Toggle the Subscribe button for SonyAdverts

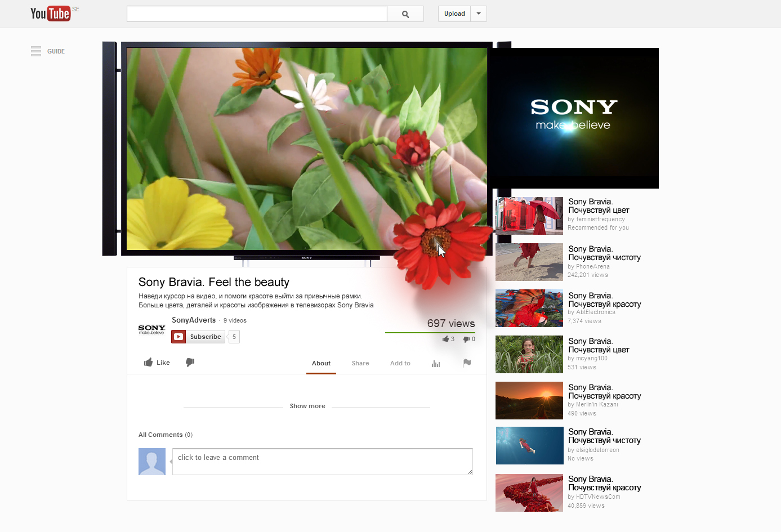(199, 337)
